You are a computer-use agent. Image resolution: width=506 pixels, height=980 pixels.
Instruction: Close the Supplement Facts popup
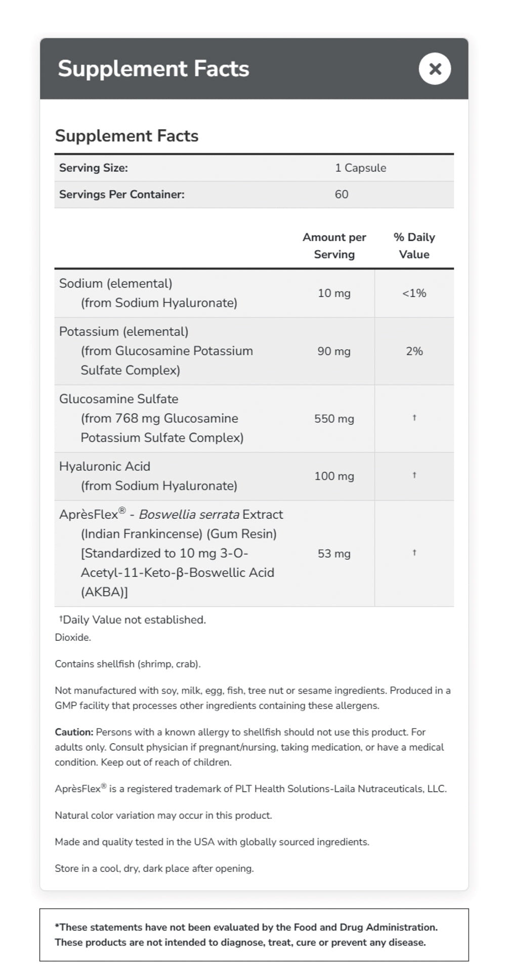434,69
